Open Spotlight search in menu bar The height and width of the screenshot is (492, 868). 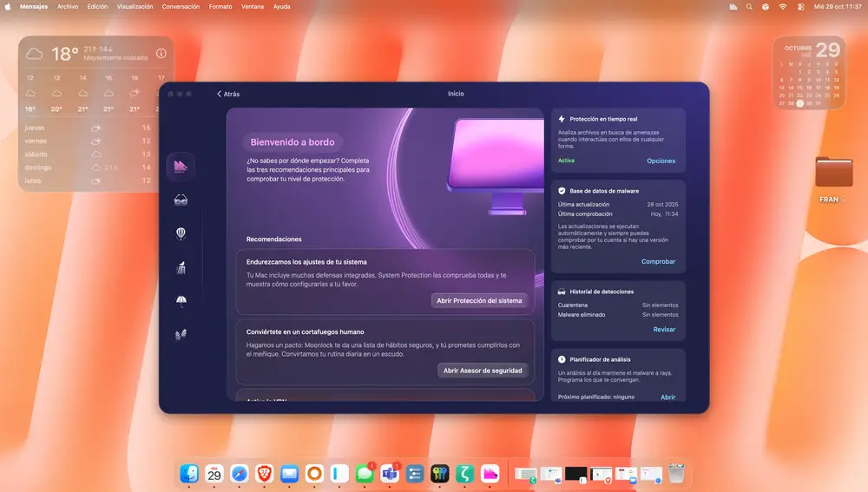click(x=749, y=7)
